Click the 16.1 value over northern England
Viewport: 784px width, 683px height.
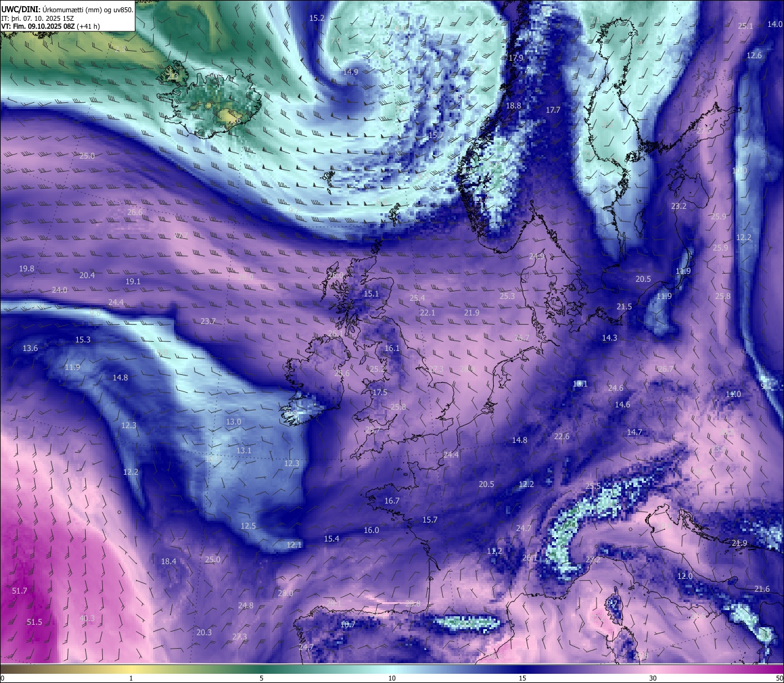point(392,348)
